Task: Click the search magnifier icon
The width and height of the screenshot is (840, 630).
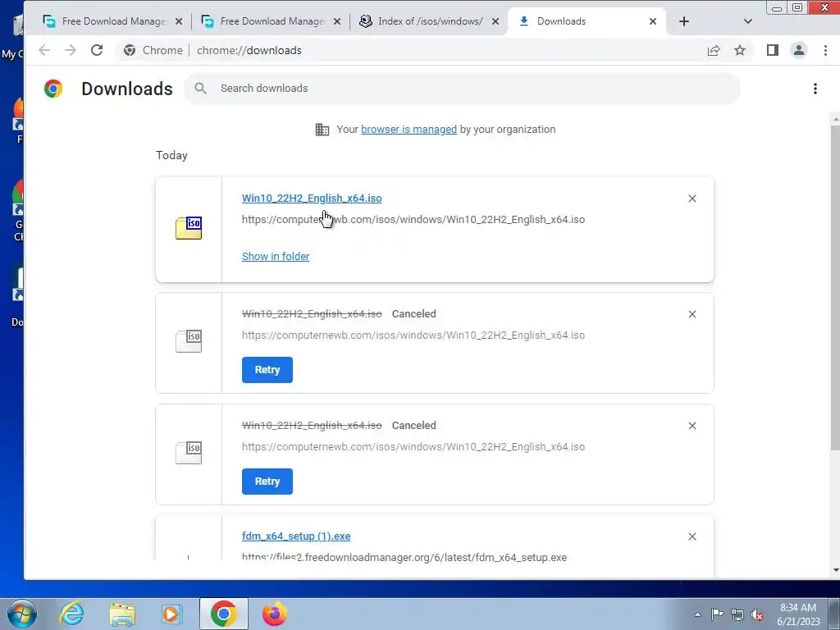Action: tap(200, 89)
